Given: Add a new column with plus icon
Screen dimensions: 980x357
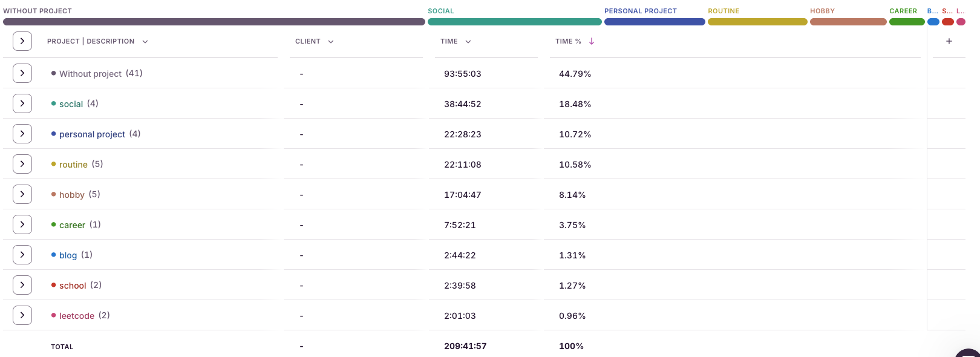Looking at the screenshot, I should point(949,41).
